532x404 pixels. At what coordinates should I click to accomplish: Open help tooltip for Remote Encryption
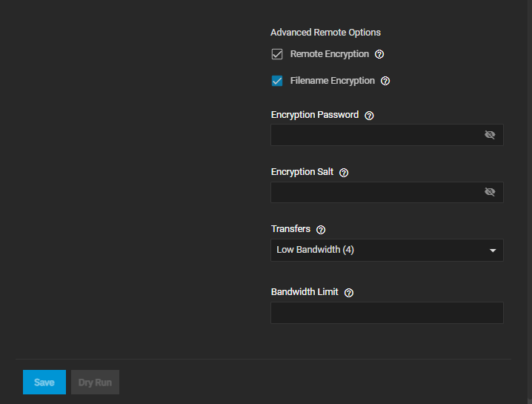(x=379, y=54)
